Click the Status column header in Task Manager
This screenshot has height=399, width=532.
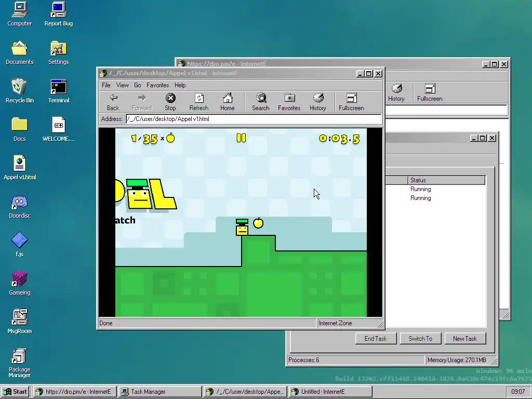coord(446,180)
